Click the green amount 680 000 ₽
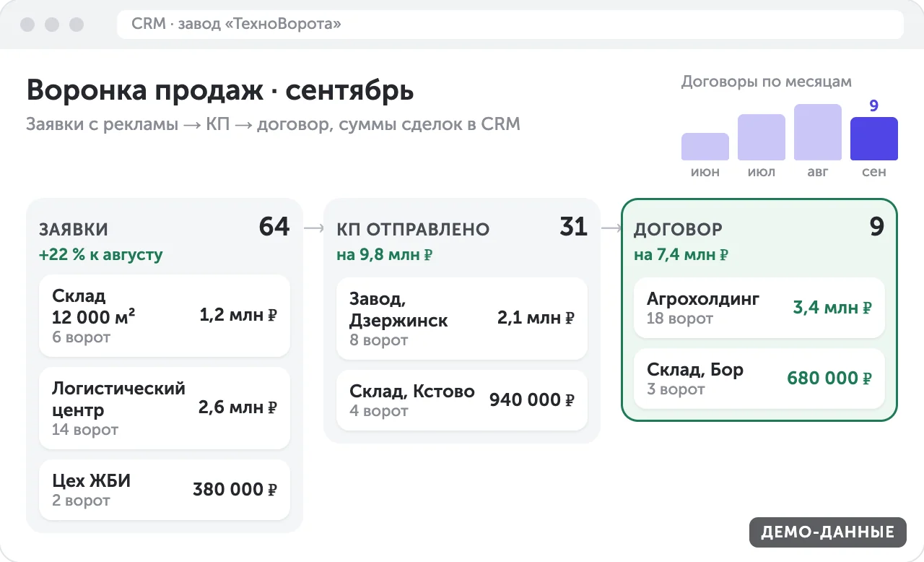 (829, 379)
